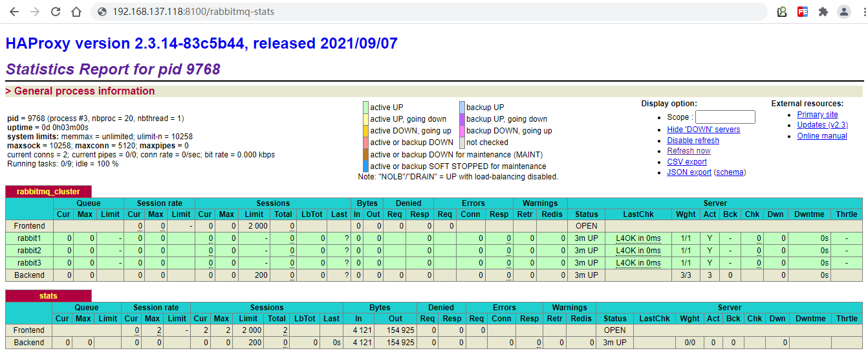
Task: Click the SOFT STOPPED for maintenance color box
Action: [366, 166]
